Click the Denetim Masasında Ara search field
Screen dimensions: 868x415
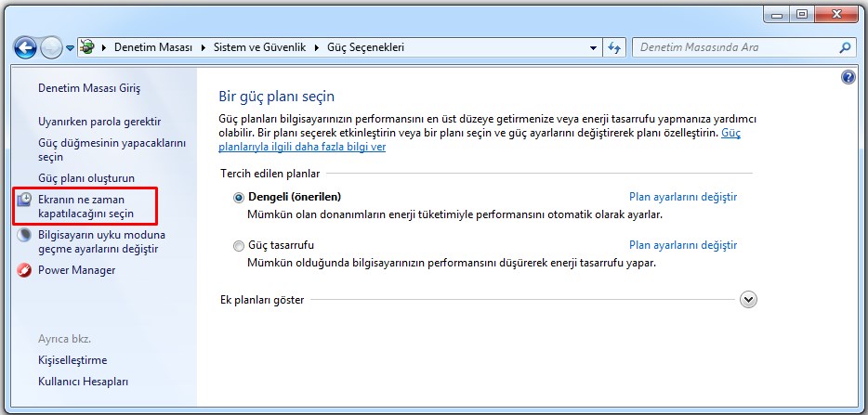point(734,46)
